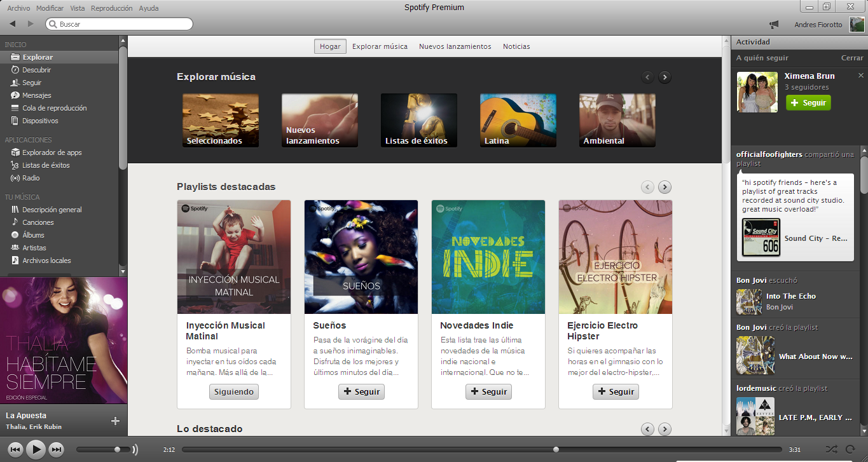The width and height of the screenshot is (868, 462).
Task: Open the Ambiental category tile
Action: coord(617,120)
